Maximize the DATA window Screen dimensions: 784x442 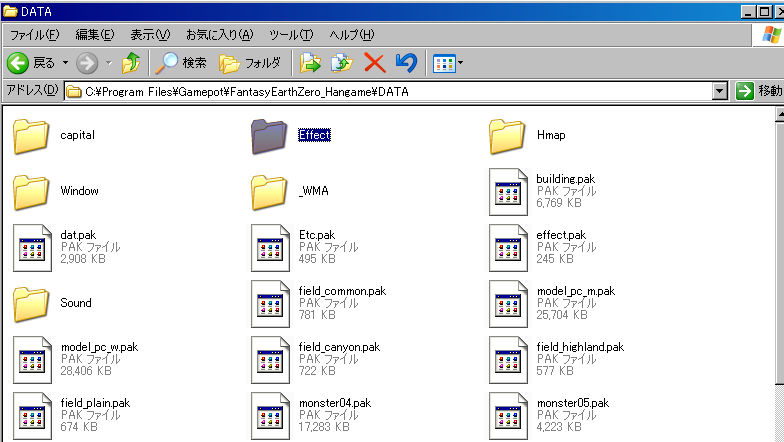tap(764, 12)
